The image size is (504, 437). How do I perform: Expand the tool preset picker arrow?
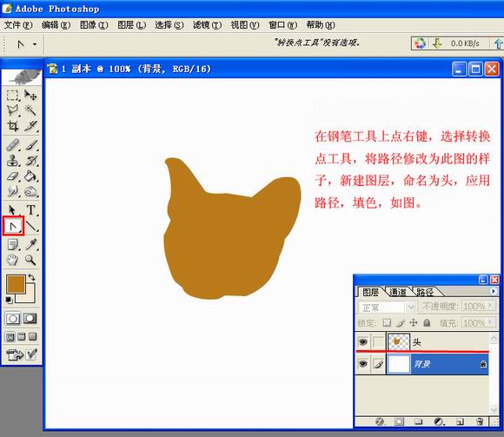[x=35, y=44]
